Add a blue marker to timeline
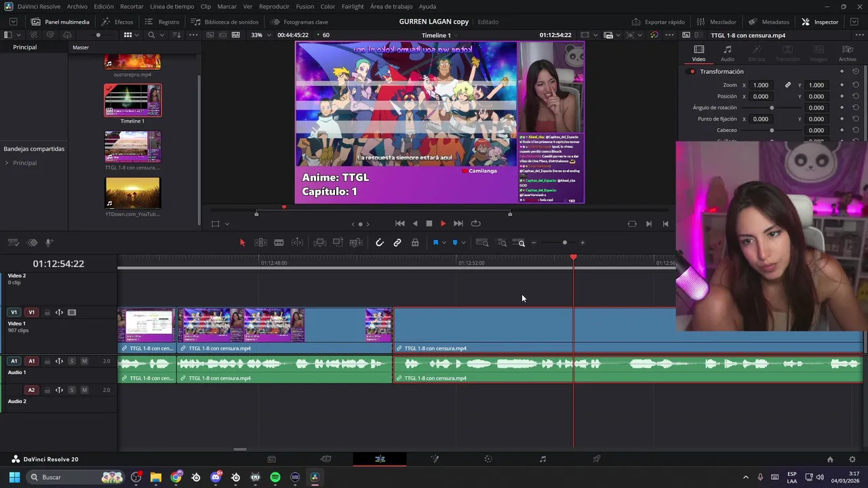 click(x=455, y=243)
